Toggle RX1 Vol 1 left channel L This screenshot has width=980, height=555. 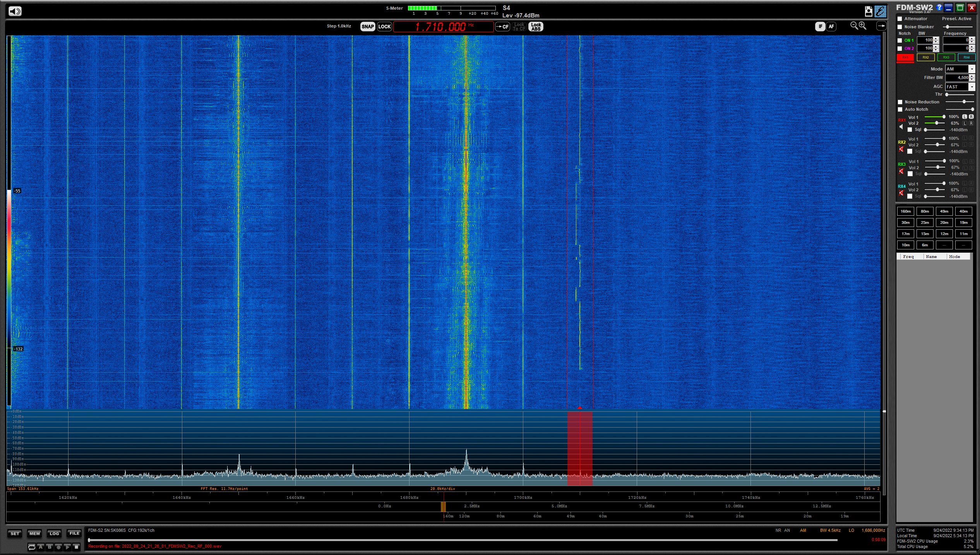[x=965, y=117]
